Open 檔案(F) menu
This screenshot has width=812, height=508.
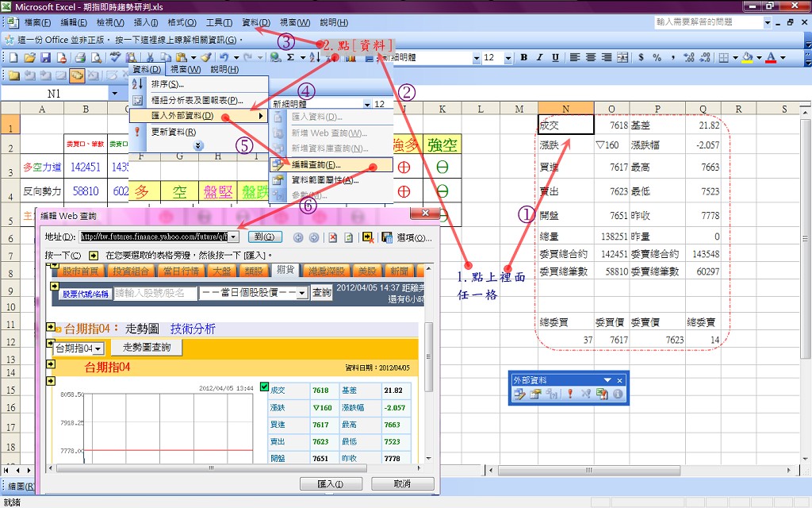click(37, 22)
